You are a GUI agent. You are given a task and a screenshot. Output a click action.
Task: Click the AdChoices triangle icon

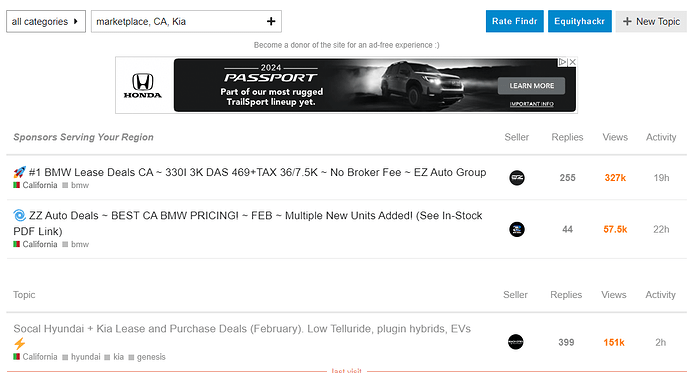(562, 62)
